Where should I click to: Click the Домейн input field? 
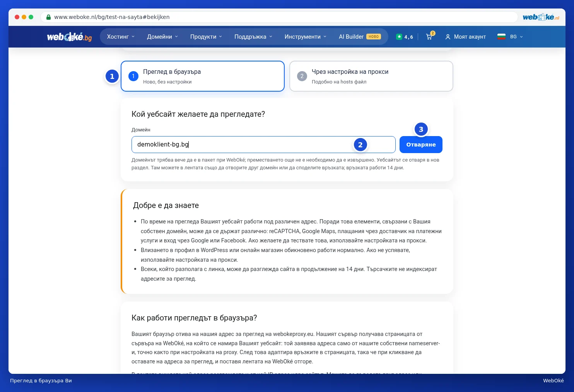coord(263,145)
